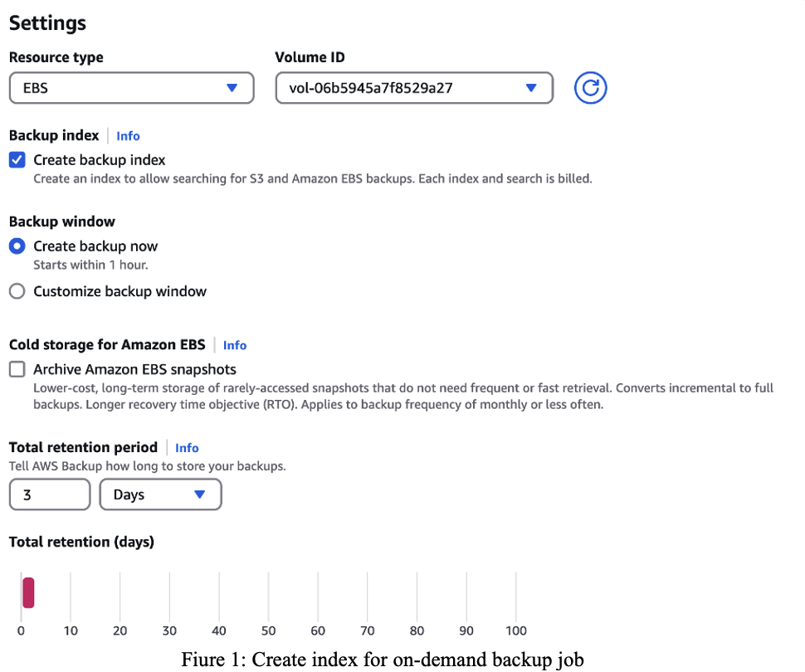Screen dimensions: 805x672
Task: Choose Customize backup window radio option
Action: tap(17, 291)
